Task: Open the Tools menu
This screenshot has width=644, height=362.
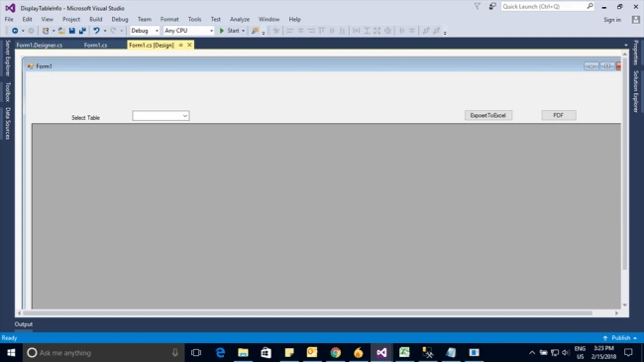Action: coord(194,19)
